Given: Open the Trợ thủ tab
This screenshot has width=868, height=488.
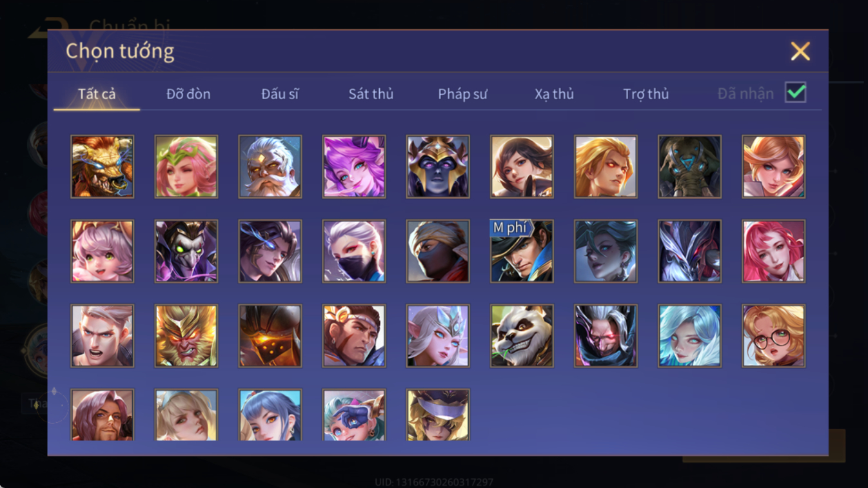Looking at the screenshot, I should (646, 94).
